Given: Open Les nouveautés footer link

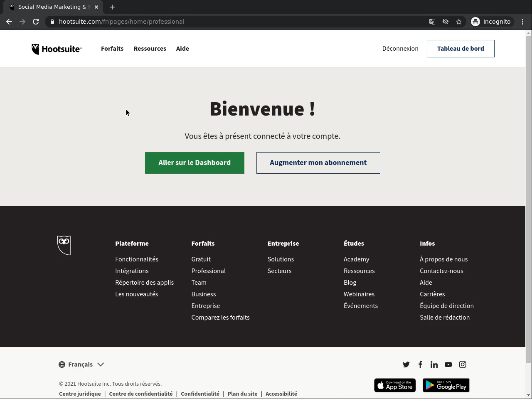Looking at the screenshot, I should 137,294.
